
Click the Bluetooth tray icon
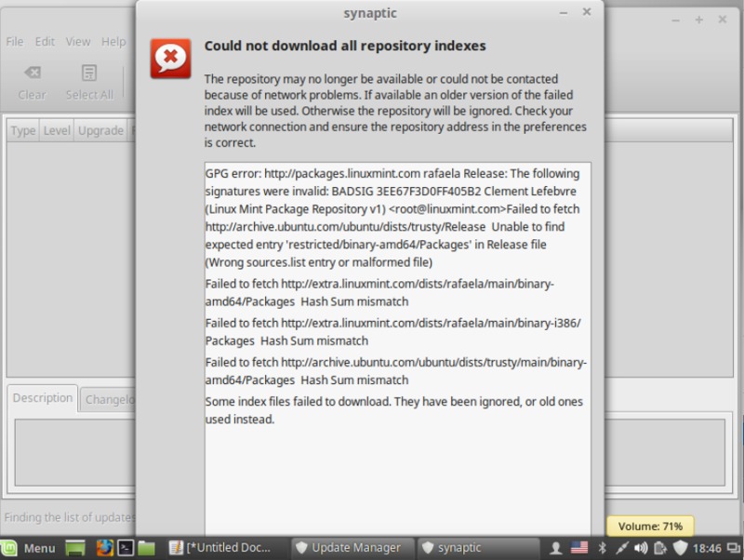pos(602,548)
